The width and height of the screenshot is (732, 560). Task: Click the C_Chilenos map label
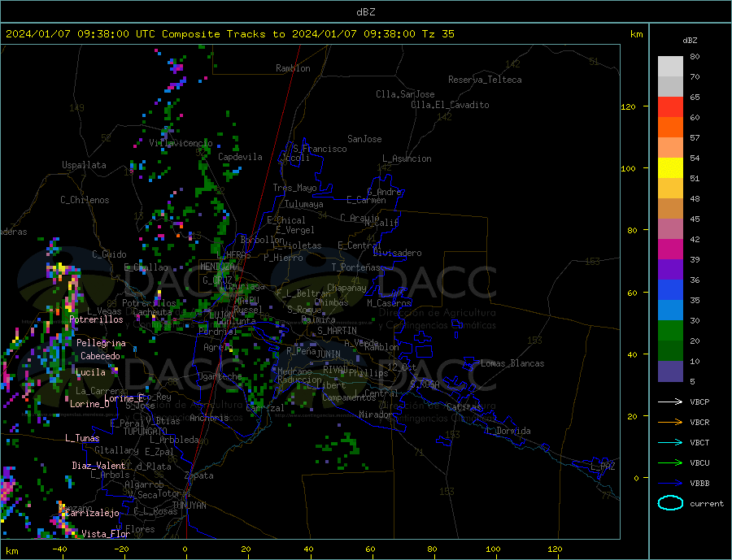click(85, 200)
